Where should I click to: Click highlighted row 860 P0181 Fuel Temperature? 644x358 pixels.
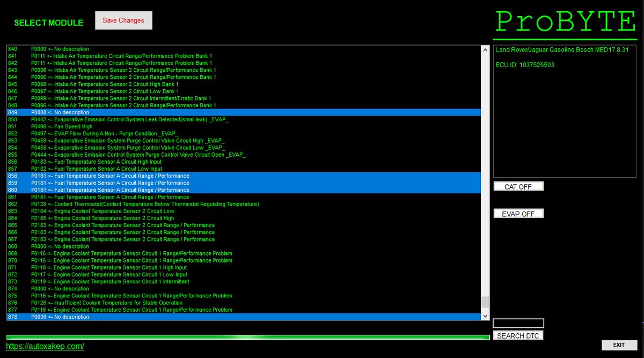click(x=244, y=190)
